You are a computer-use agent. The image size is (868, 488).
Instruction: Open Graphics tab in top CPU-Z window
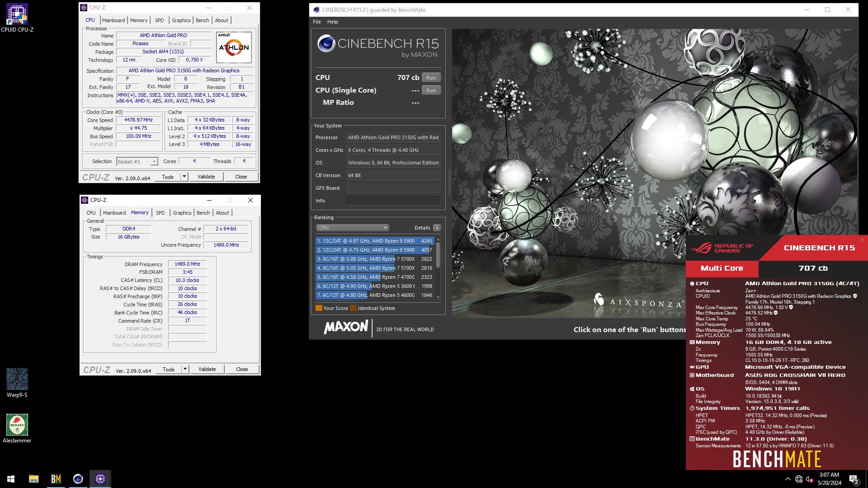(x=181, y=20)
